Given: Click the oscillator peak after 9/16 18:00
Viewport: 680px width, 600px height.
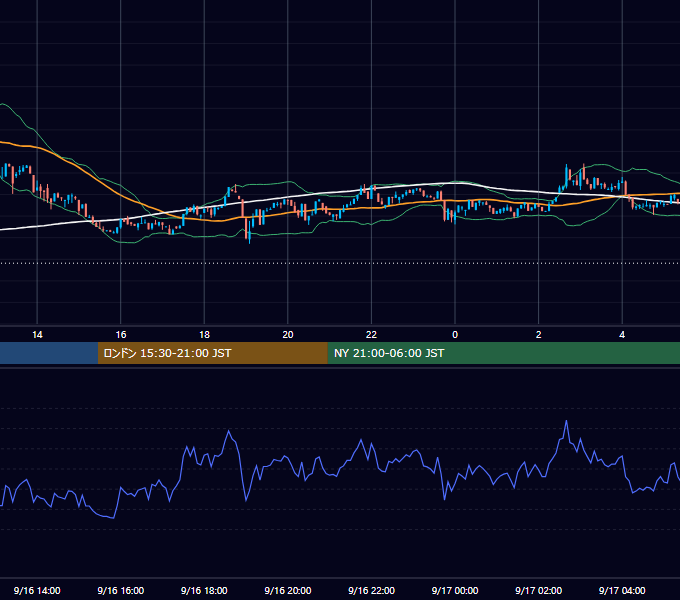Looking at the screenshot, I should click(x=229, y=431).
